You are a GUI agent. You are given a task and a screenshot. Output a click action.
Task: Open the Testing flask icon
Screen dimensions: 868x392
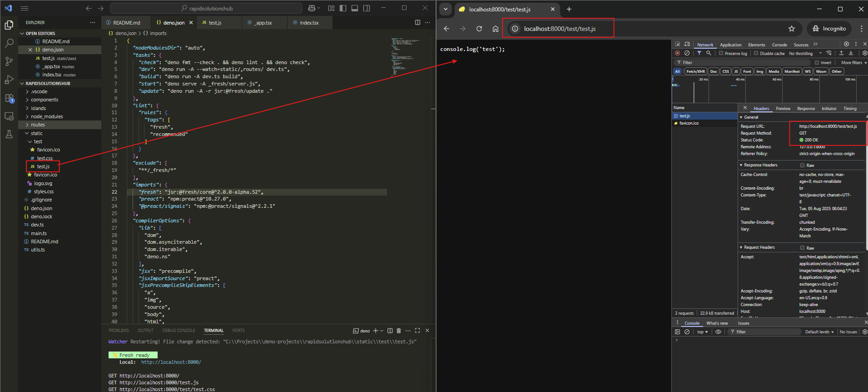click(x=9, y=135)
